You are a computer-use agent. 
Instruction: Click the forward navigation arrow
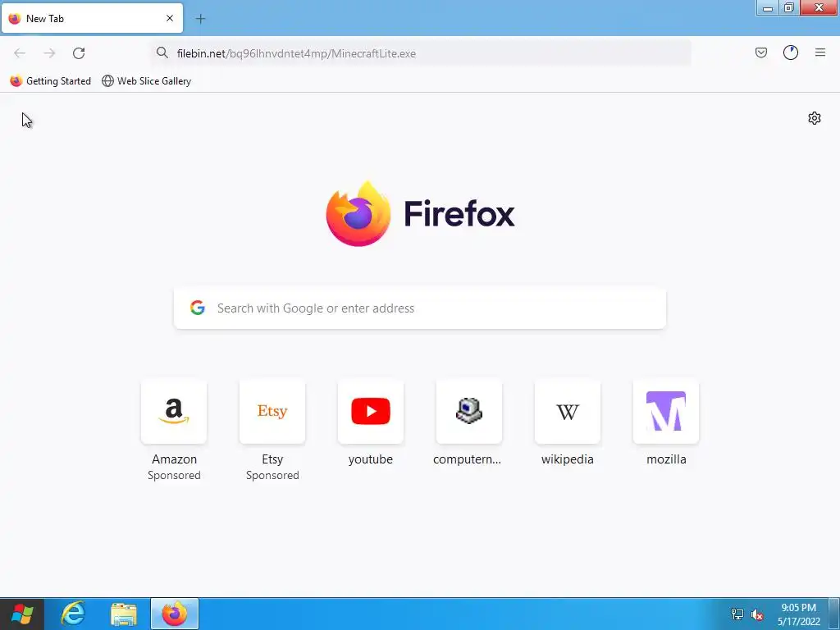[x=49, y=53]
